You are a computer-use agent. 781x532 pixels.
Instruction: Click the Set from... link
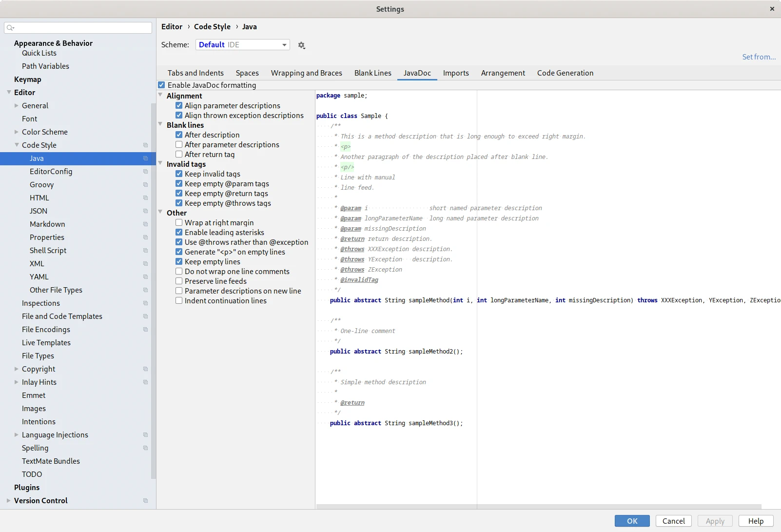[759, 57]
